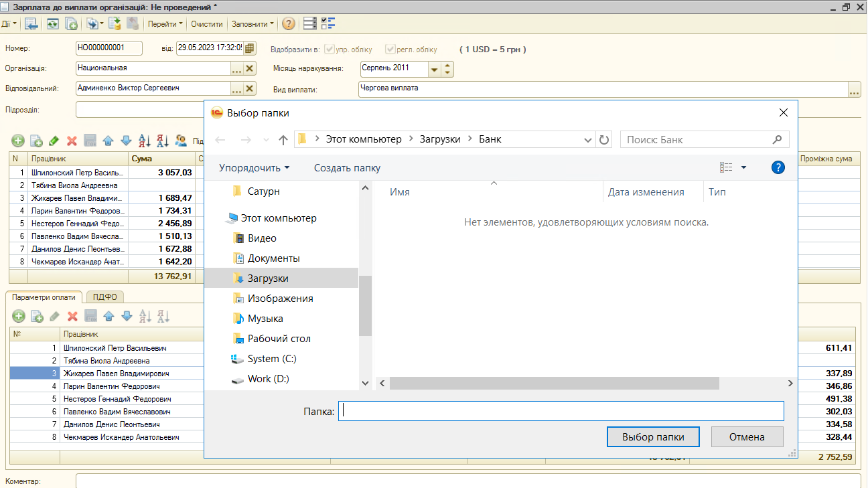This screenshot has height=488, width=868.
Task: Open the Упорядочить dropdown in folder dialog
Action: [255, 168]
